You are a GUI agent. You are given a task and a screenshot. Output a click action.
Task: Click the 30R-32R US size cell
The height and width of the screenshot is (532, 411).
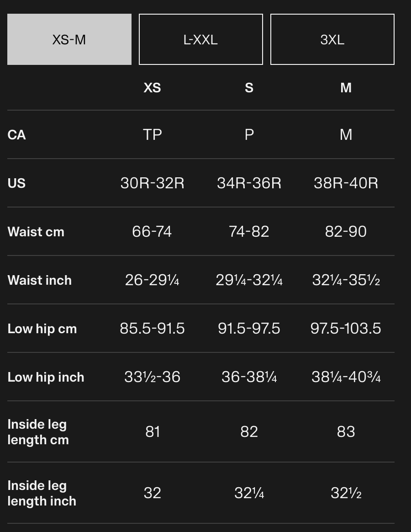(x=152, y=183)
